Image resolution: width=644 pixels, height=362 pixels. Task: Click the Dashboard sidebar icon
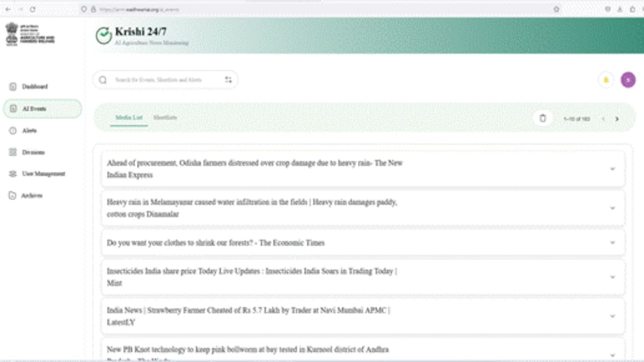click(13, 86)
